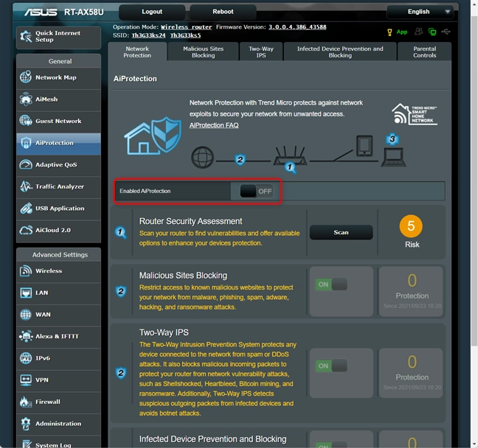Open the Parental Controls tab

coord(424,52)
